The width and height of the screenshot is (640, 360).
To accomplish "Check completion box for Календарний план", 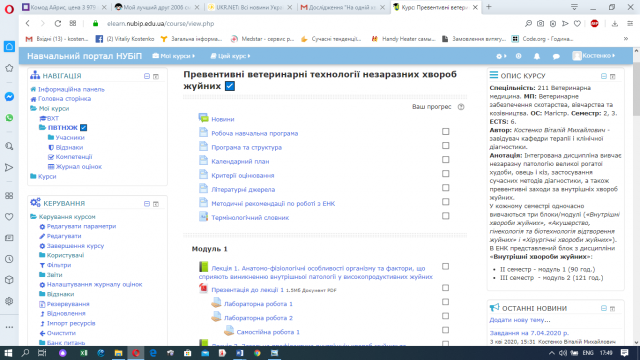I will pyautogui.click(x=446, y=160).
